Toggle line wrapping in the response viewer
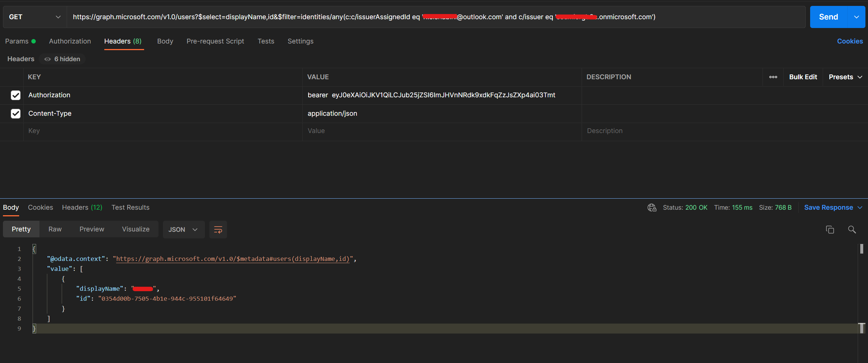Image resolution: width=868 pixels, height=363 pixels. 218,229
